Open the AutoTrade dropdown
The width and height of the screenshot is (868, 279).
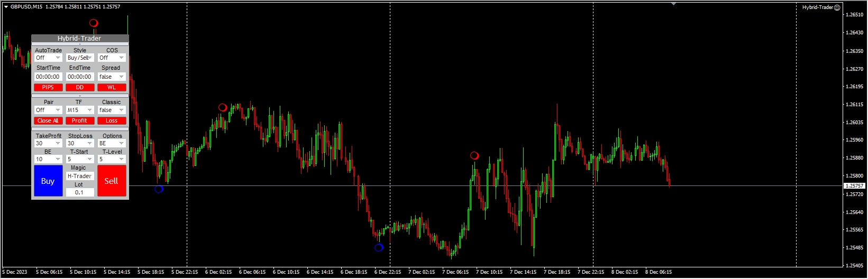pyautogui.click(x=48, y=58)
